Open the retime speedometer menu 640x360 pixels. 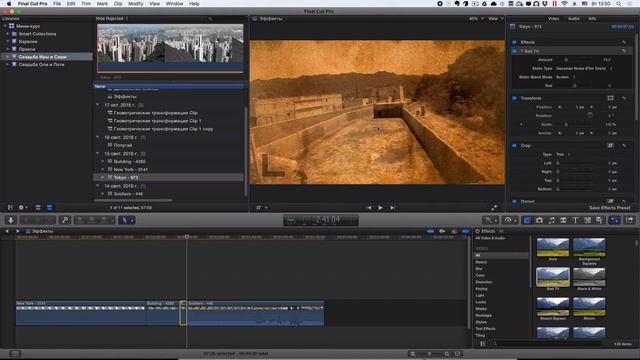point(509,220)
